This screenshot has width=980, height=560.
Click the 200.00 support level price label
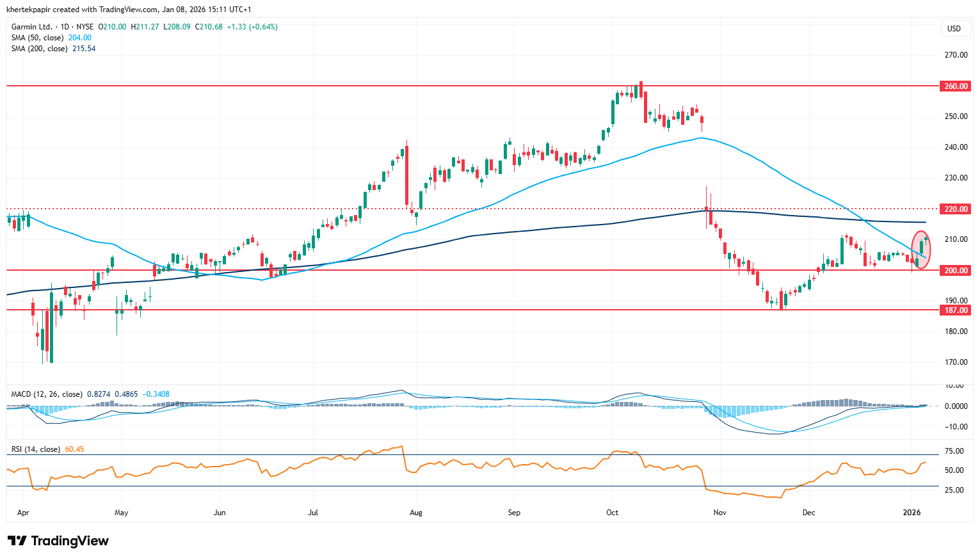(956, 271)
